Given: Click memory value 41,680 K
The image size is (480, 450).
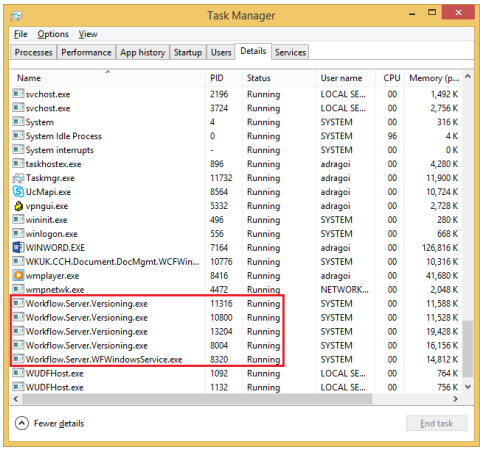Looking at the screenshot, I should 442,276.
